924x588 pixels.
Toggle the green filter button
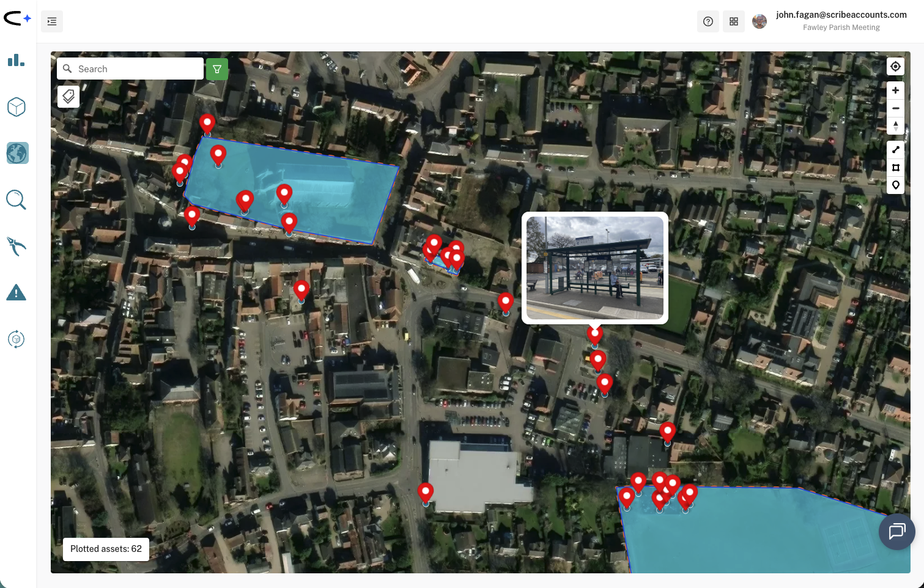pyautogui.click(x=217, y=69)
